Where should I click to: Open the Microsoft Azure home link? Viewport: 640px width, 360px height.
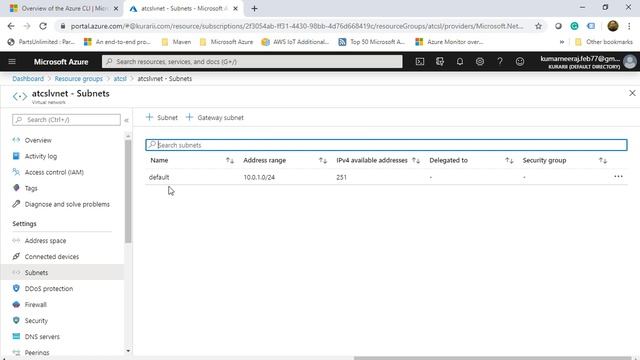[61, 62]
